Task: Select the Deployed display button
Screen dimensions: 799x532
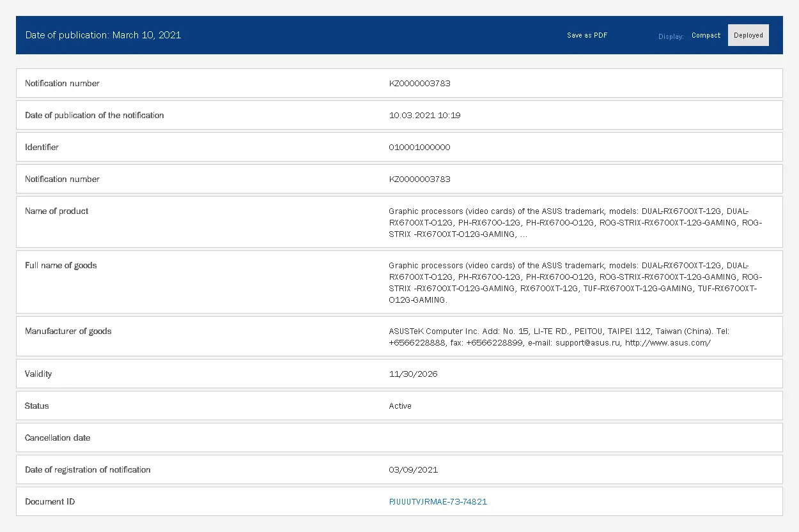Action: pyautogui.click(x=749, y=35)
